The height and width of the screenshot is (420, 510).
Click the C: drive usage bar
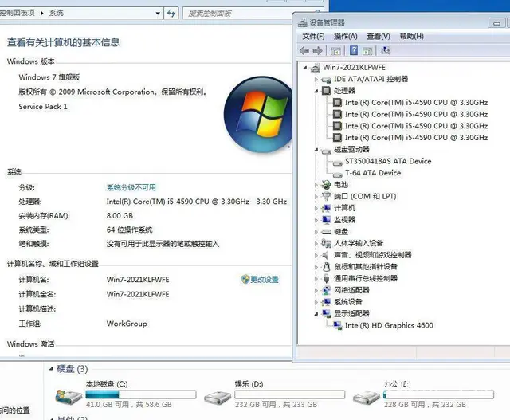(141, 394)
